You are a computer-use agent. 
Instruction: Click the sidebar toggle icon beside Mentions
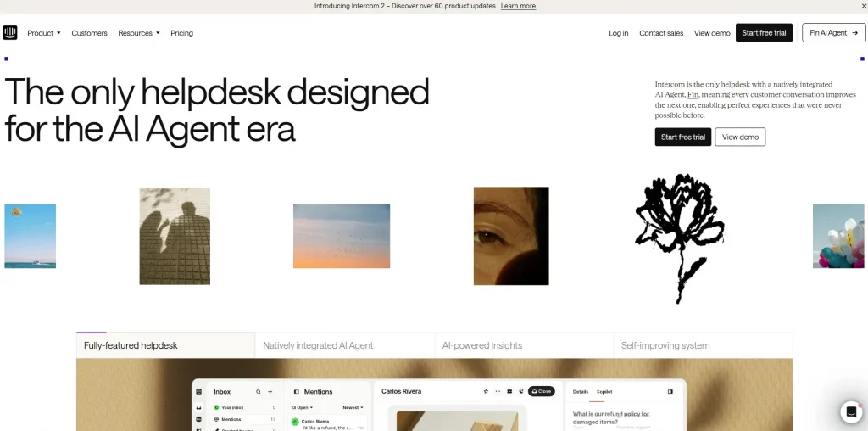(x=296, y=392)
